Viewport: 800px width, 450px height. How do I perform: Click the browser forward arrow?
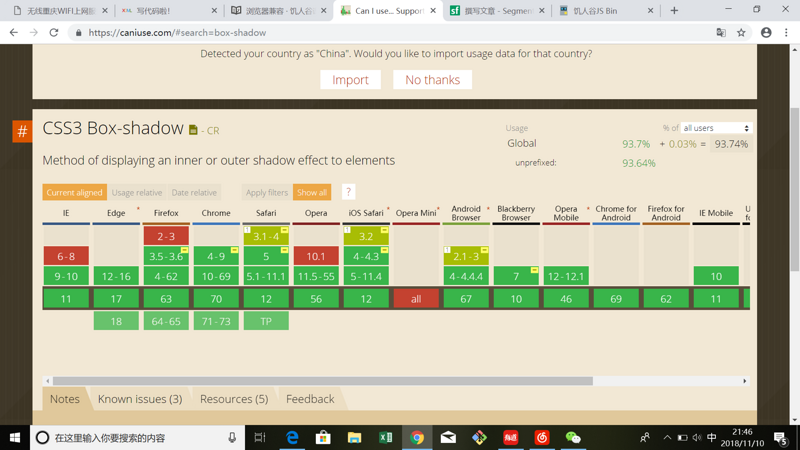pyautogui.click(x=34, y=33)
